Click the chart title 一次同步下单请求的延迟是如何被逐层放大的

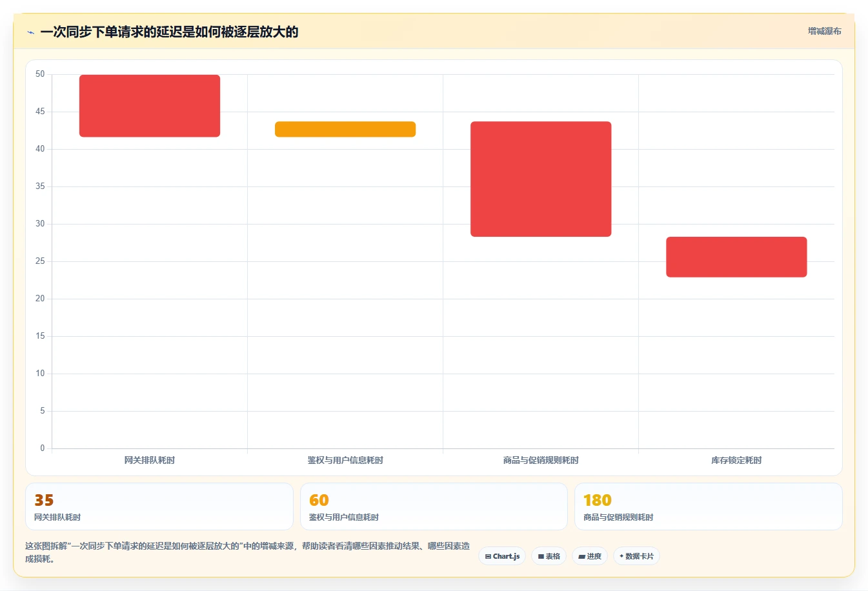point(169,32)
